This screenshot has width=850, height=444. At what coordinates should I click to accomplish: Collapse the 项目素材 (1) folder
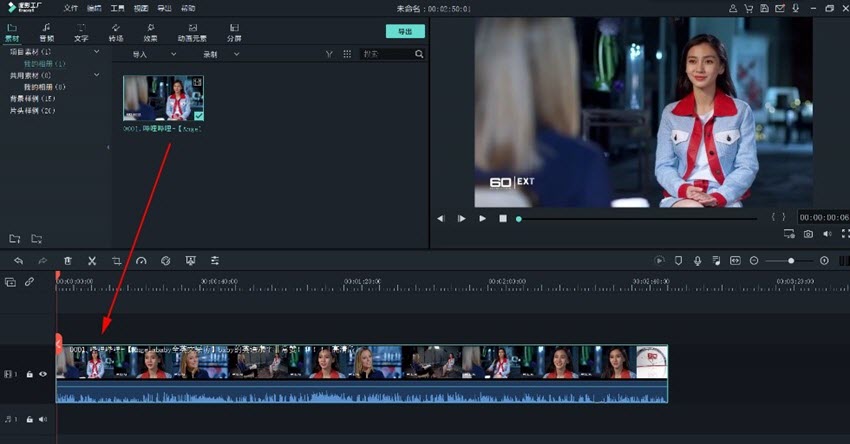[96, 52]
